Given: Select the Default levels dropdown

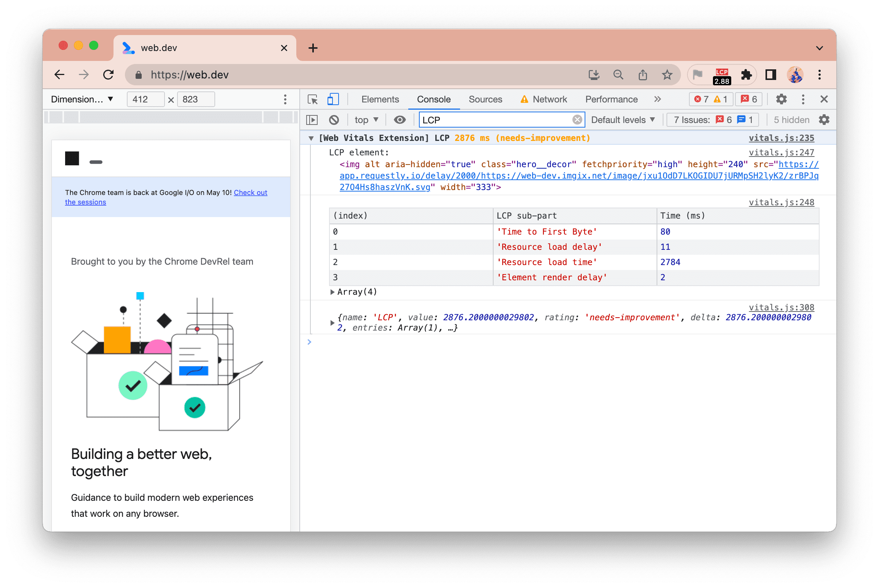Looking at the screenshot, I should 624,120.
